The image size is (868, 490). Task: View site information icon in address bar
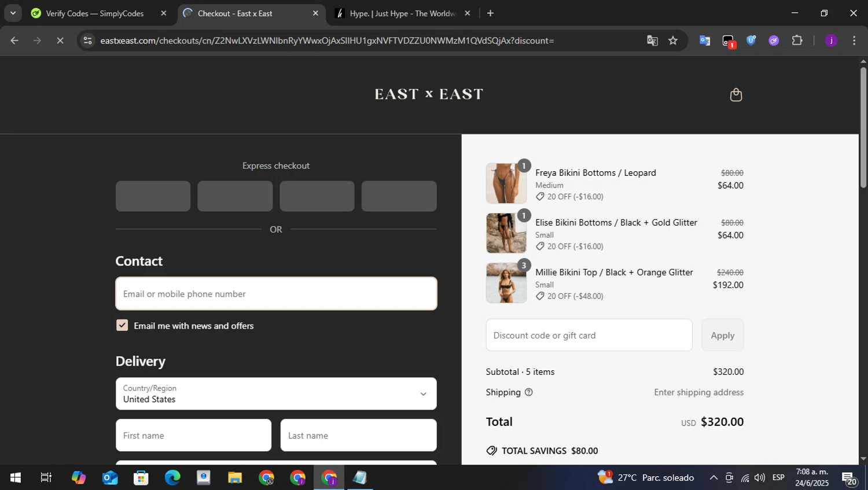[87, 40]
